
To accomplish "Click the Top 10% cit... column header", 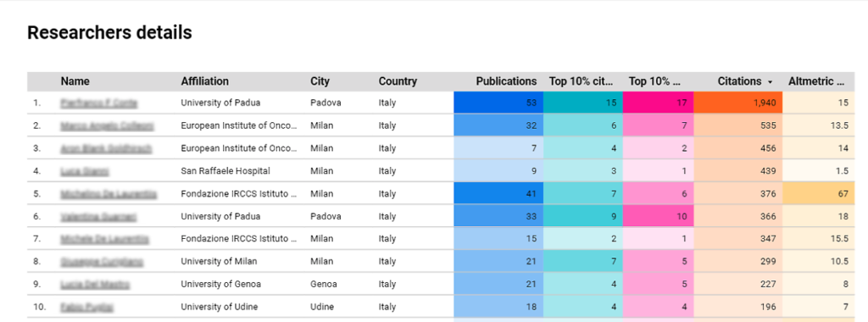I will click(x=581, y=81).
